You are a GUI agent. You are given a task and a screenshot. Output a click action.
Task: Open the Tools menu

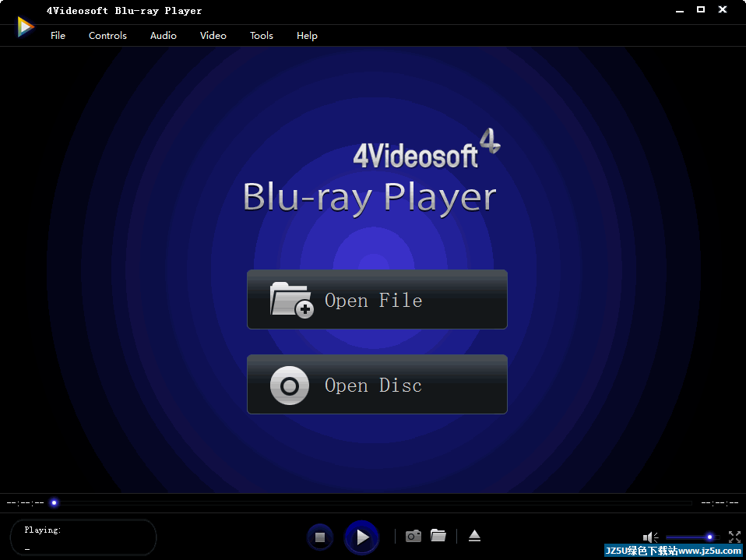tap(261, 36)
